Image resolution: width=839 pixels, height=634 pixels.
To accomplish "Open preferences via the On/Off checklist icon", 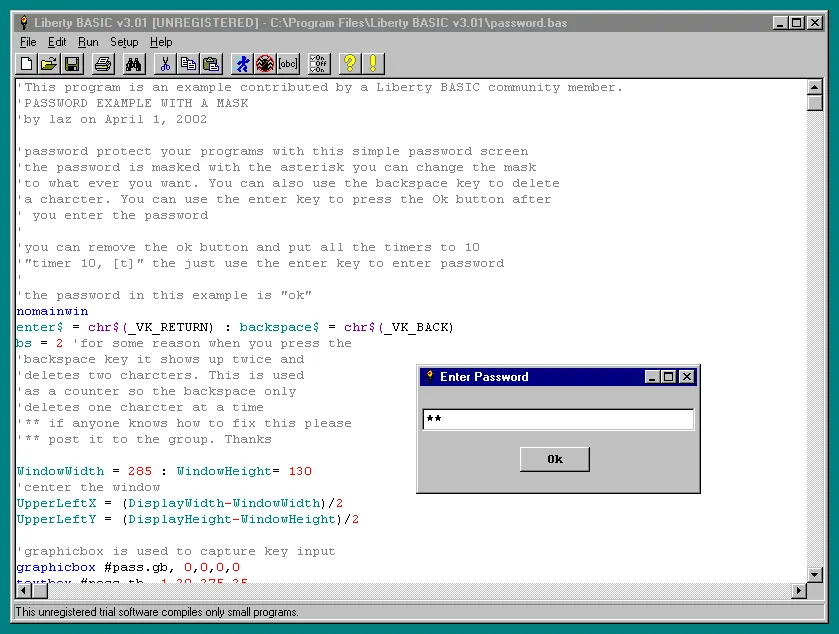I will 319,64.
